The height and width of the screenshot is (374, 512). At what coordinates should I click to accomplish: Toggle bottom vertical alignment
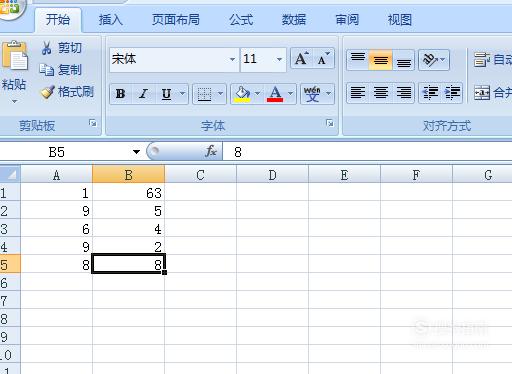point(403,60)
